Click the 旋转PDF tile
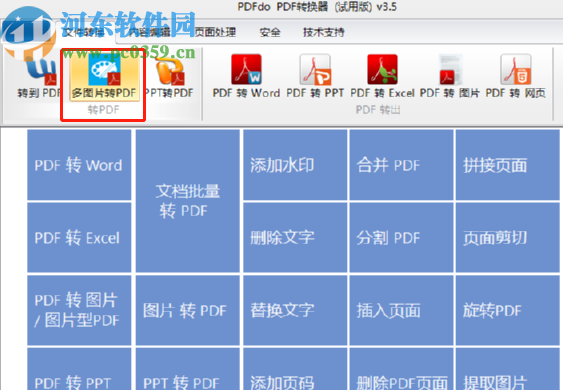 (508, 310)
